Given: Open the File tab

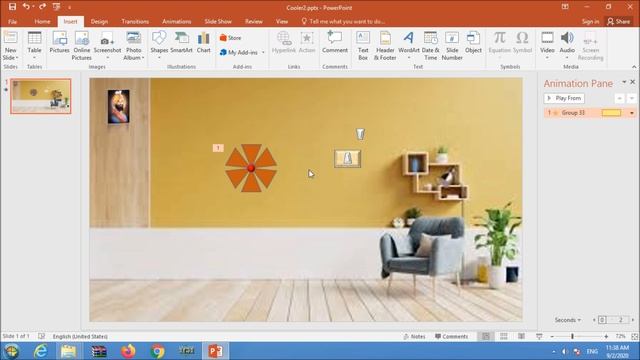Looking at the screenshot, I should pos(13,21).
